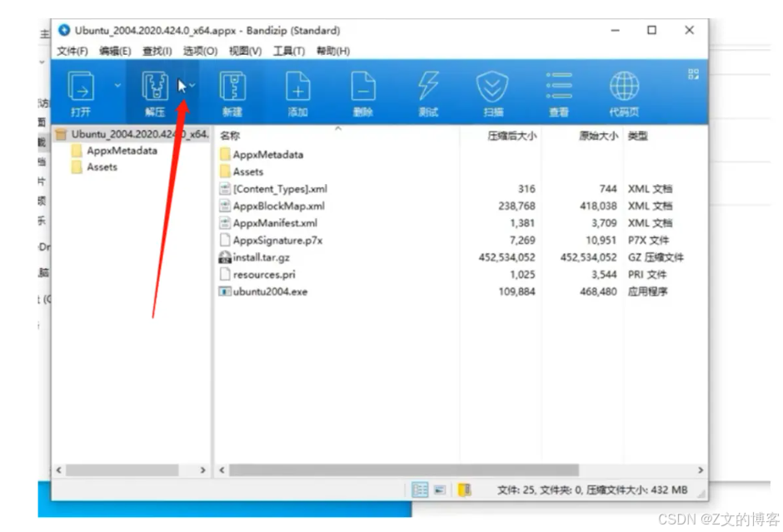Minimize the Bandizip window
This screenshot has width=783, height=532.
(616, 31)
